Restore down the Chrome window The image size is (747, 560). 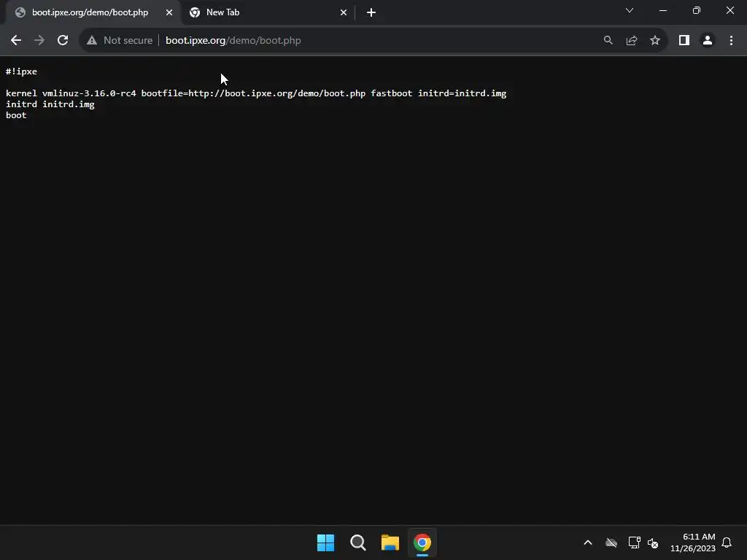[x=697, y=10]
